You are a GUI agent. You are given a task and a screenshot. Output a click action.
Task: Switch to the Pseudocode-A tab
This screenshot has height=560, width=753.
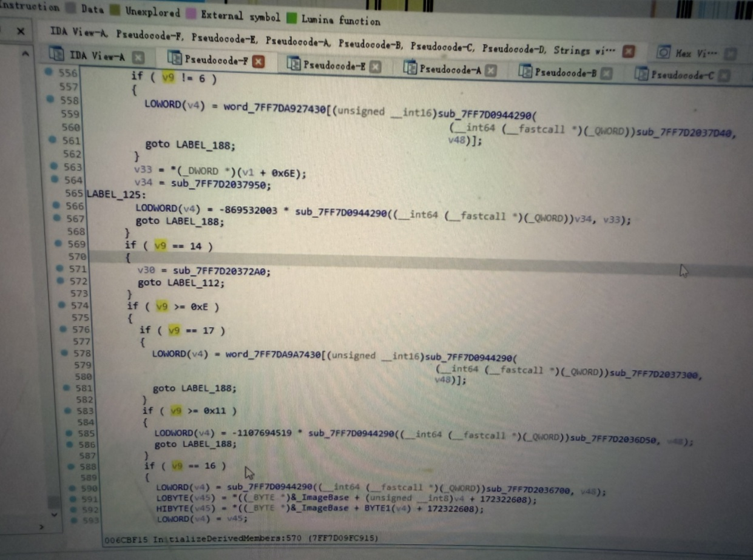450,69
